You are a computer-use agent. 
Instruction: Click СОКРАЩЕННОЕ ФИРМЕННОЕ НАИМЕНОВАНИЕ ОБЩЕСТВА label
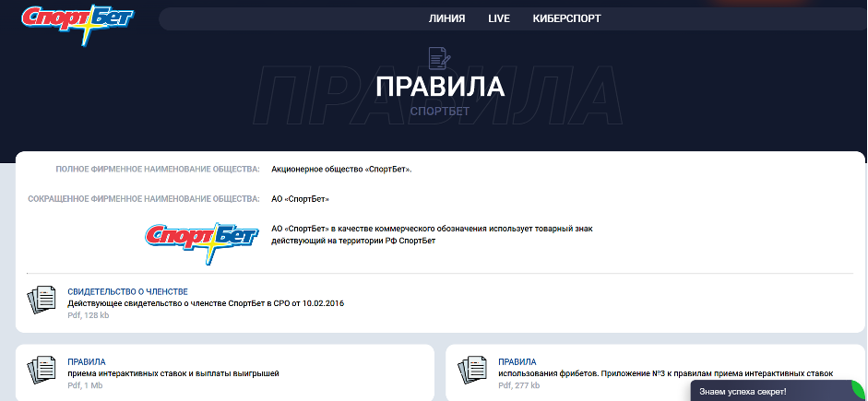[x=143, y=198]
